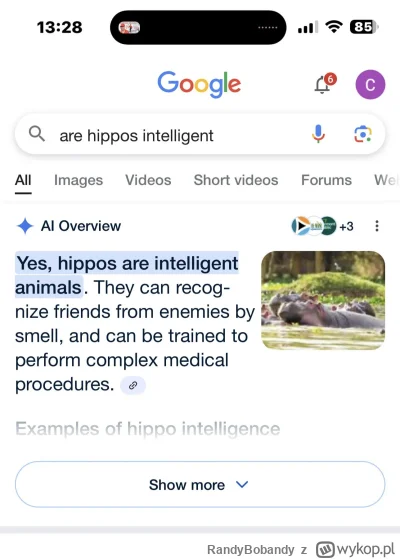The width and height of the screenshot is (400, 559).
Task: Tap the voice search microphone icon
Action: coord(318,134)
